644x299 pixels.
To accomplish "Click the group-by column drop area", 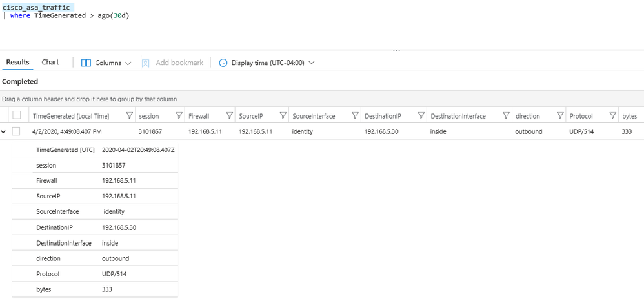I will pyautogui.click(x=322, y=99).
